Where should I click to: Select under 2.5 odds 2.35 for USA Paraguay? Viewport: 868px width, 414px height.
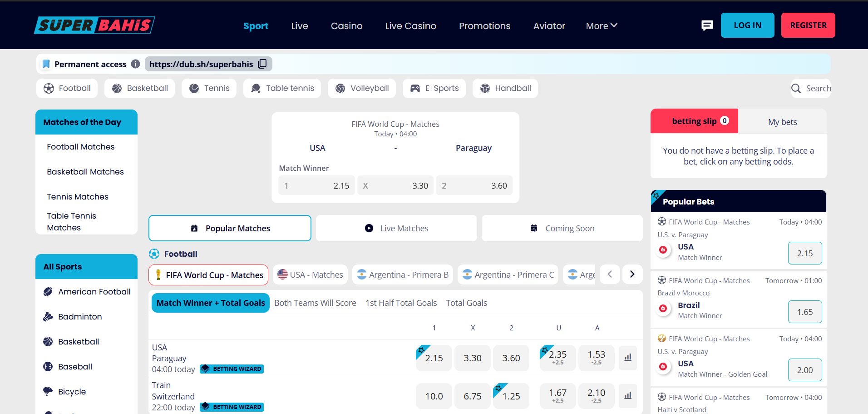click(557, 358)
